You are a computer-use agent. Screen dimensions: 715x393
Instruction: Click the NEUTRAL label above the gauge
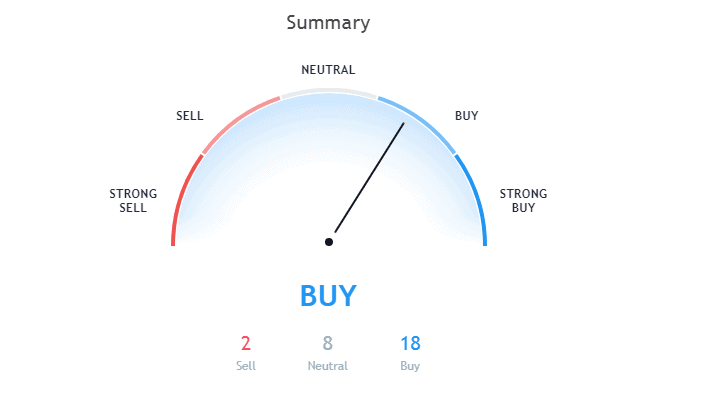pos(328,70)
